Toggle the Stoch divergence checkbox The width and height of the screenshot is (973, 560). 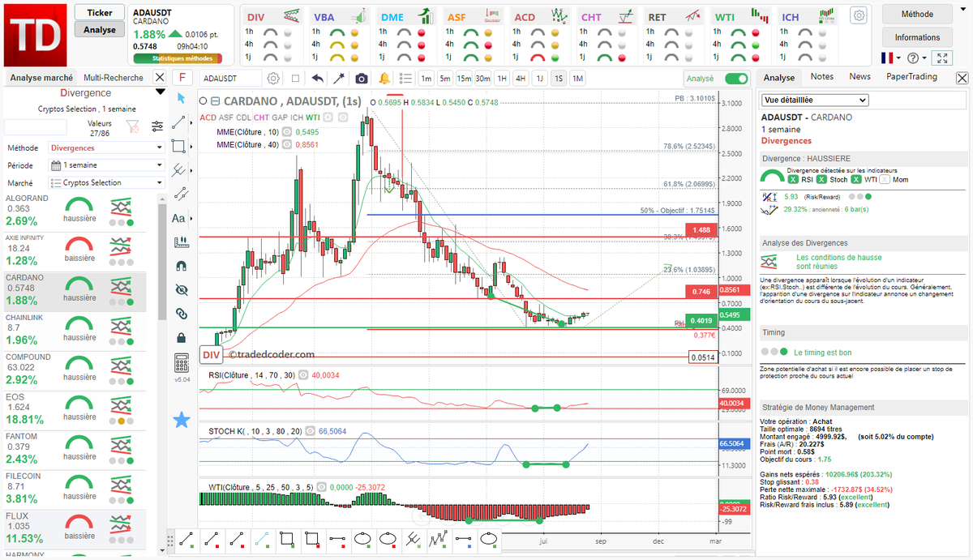[x=822, y=179]
